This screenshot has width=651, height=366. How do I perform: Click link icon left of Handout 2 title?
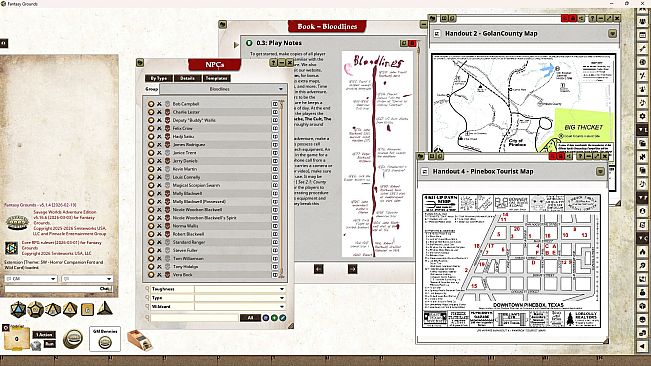pos(437,34)
